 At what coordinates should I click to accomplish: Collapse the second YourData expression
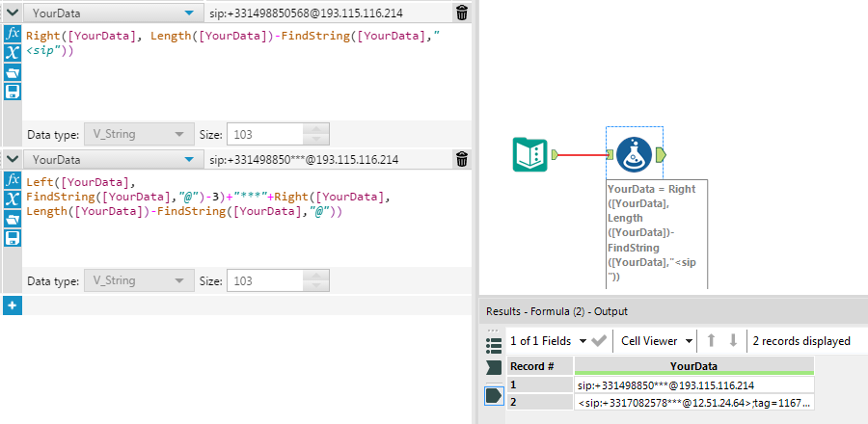(x=13, y=160)
